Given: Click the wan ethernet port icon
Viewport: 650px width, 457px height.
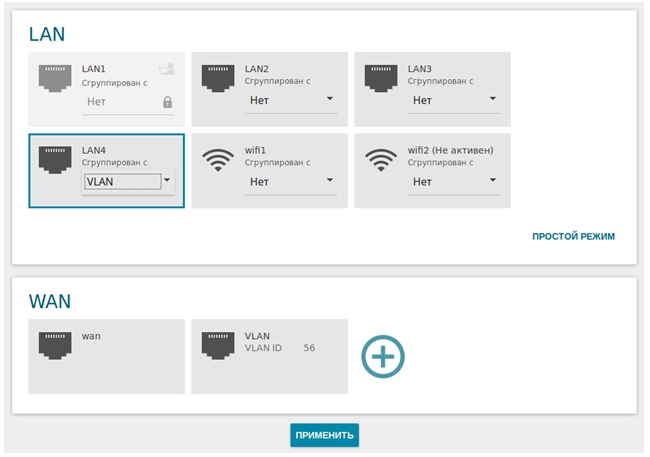Looking at the screenshot, I should 56,344.
